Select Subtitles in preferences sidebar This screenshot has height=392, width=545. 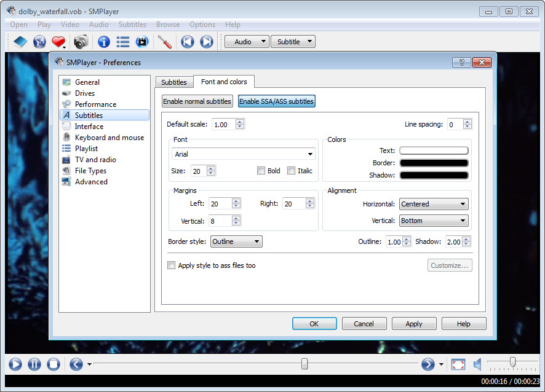tap(105, 116)
